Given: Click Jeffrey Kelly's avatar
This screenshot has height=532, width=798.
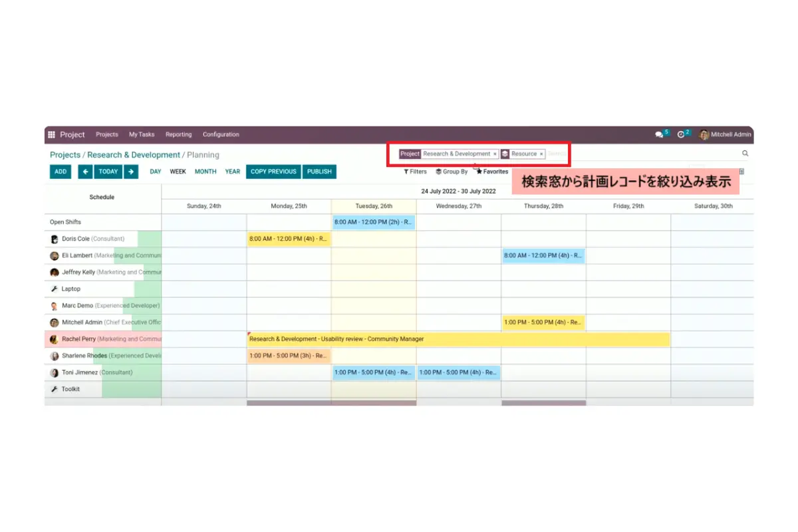Looking at the screenshot, I should tap(55, 273).
